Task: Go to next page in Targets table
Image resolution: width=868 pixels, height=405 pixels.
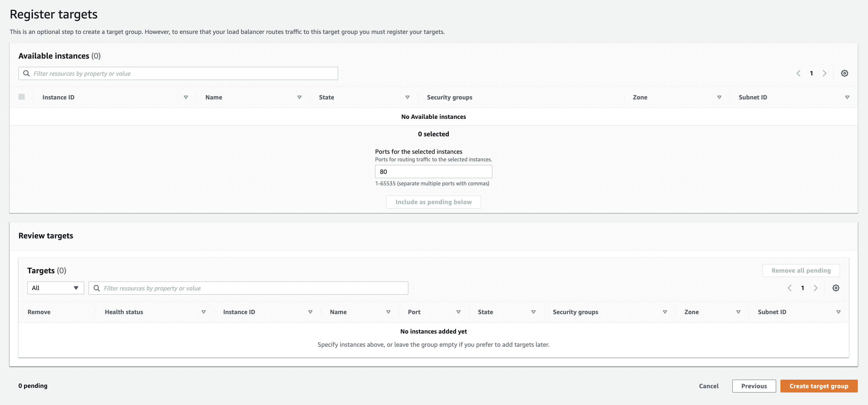Action: coord(815,288)
